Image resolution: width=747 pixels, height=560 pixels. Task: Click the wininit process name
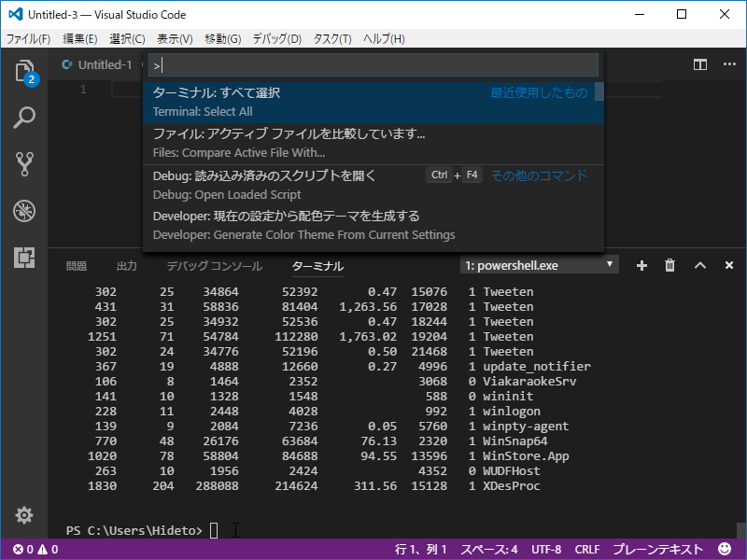(x=508, y=396)
